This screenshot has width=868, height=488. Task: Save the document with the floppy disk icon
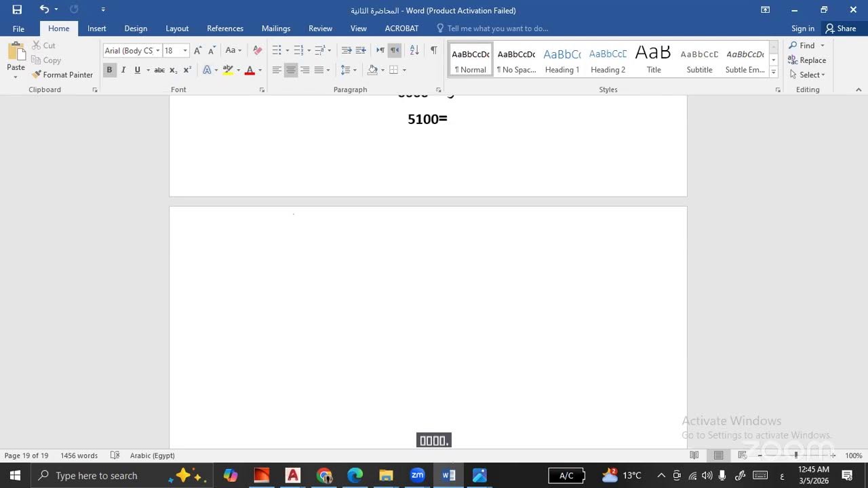click(x=17, y=9)
